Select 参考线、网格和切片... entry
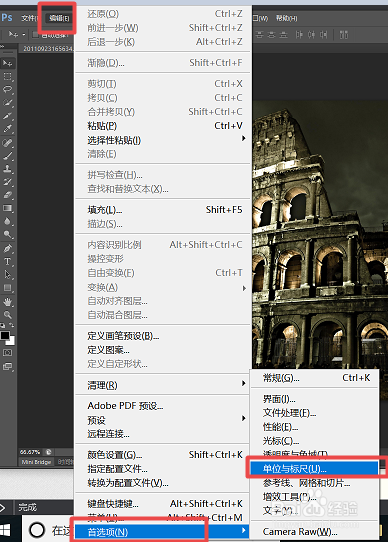This screenshot has width=388, height=542. tap(314, 483)
